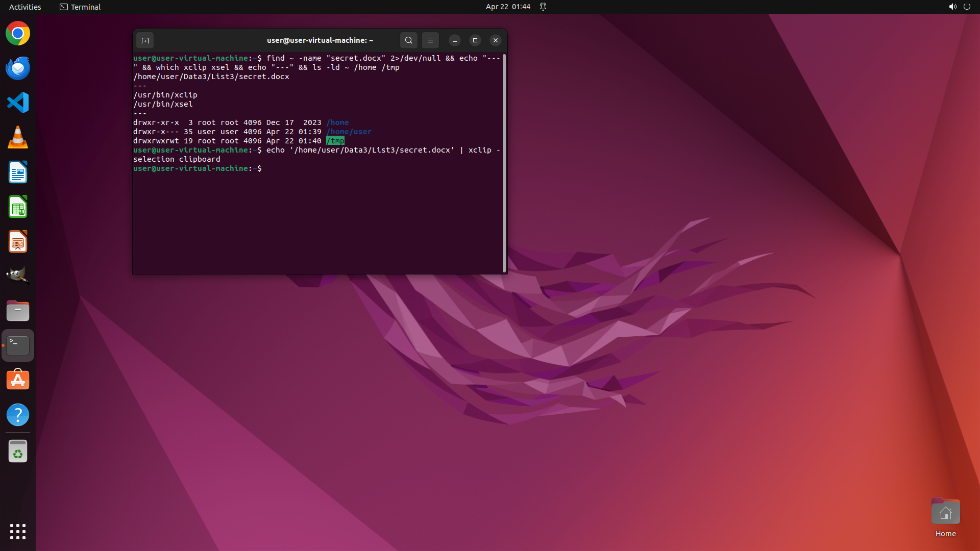Viewport: 980px width, 551px height.
Task: Launch Visual Studio Code
Action: click(x=18, y=103)
